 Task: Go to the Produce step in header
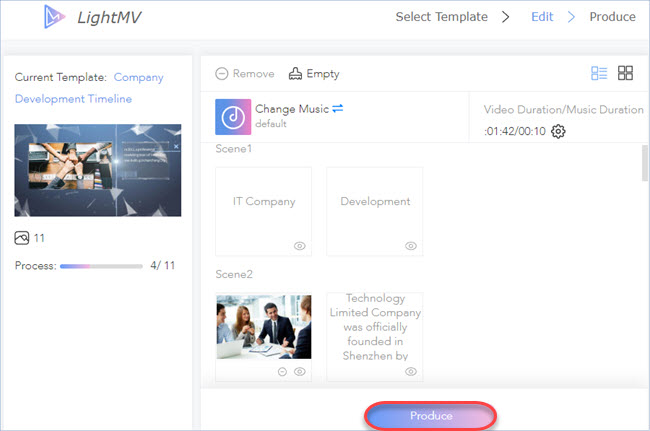(x=612, y=17)
